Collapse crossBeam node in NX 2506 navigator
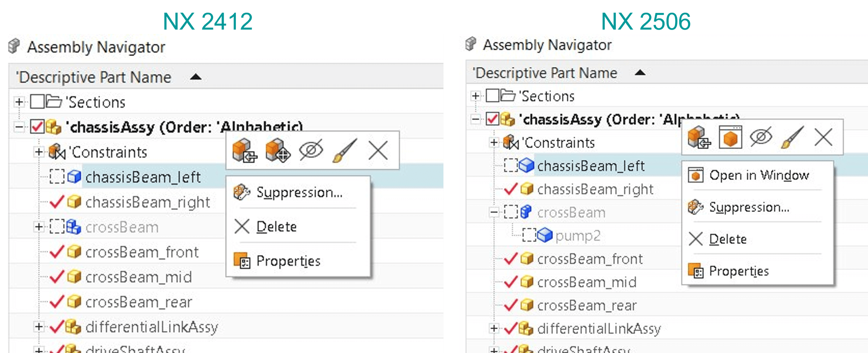Screen dimensions: 868x353 coord(494,212)
